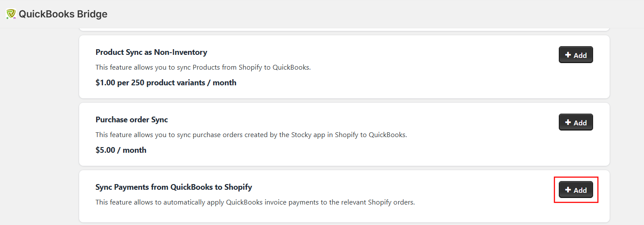Image resolution: width=644 pixels, height=225 pixels.
Task: Click Sync Payments from QuickBooks to Shopify heading
Action: click(x=174, y=187)
